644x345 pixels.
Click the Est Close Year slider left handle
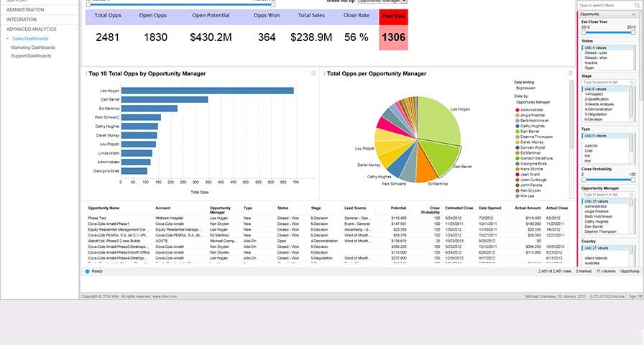584,32
